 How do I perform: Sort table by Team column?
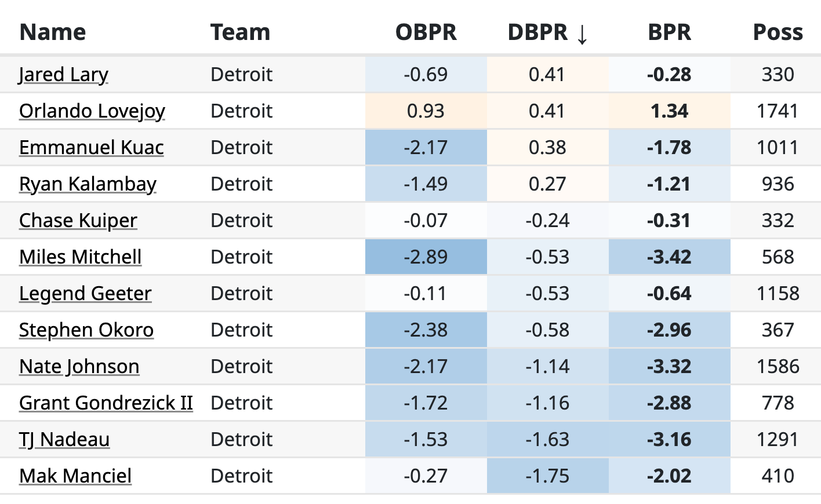pos(240,32)
